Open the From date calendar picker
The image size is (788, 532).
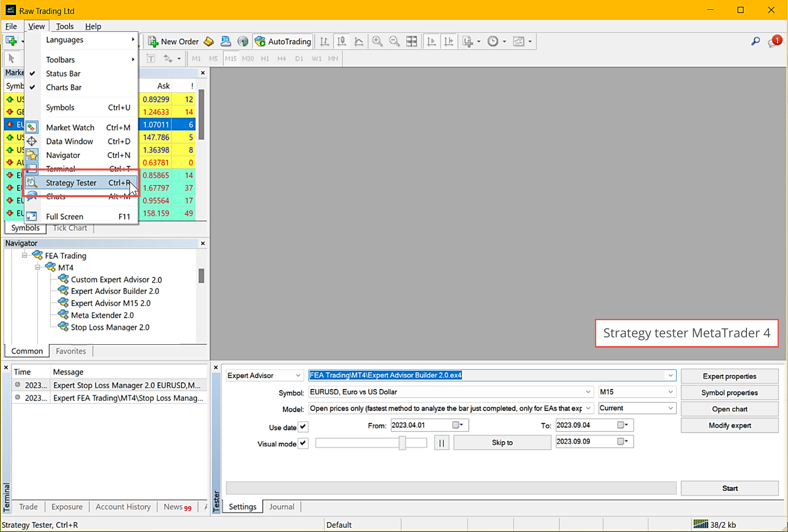tap(458, 425)
